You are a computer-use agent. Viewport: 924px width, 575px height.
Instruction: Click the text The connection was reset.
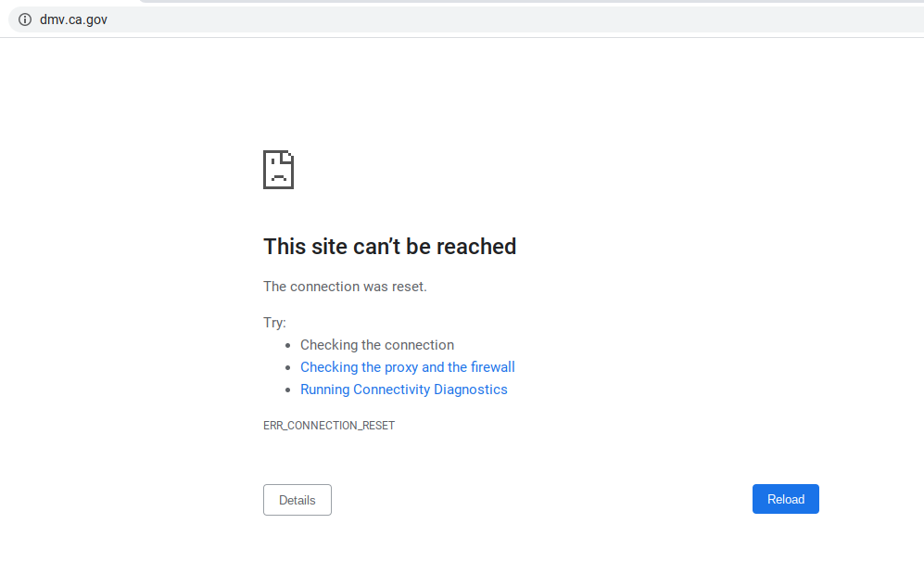345,287
